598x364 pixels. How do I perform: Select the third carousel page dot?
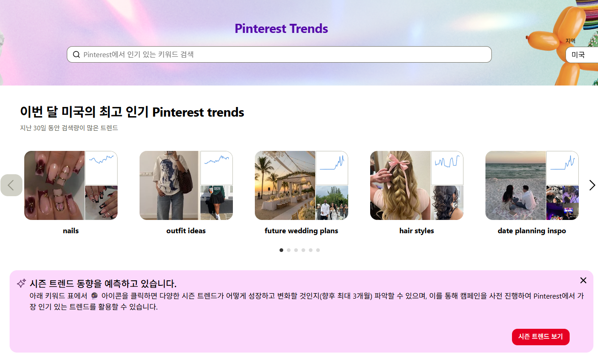(x=296, y=250)
